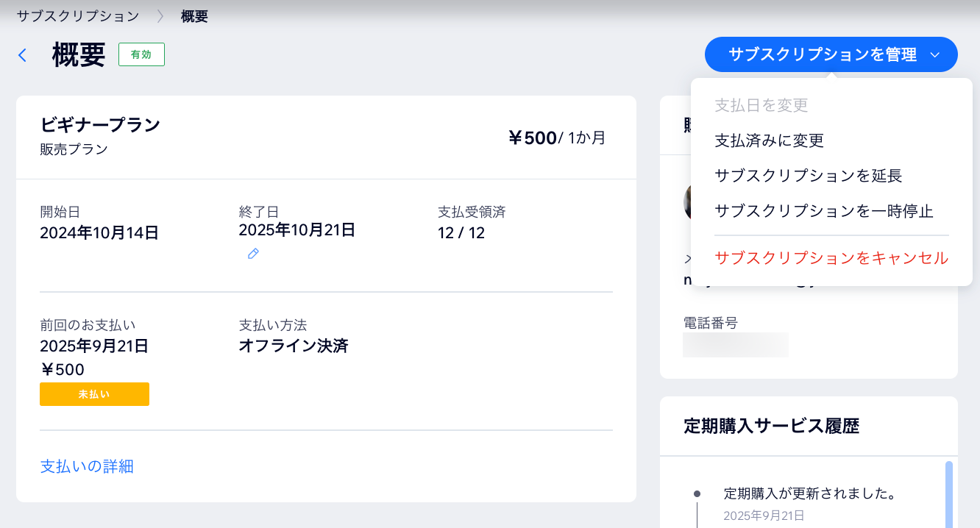Open the 支払いの詳細 link

pos(86,466)
